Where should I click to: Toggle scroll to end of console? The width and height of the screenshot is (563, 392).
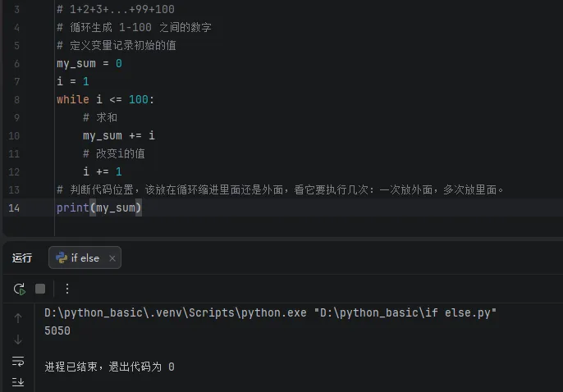18,381
